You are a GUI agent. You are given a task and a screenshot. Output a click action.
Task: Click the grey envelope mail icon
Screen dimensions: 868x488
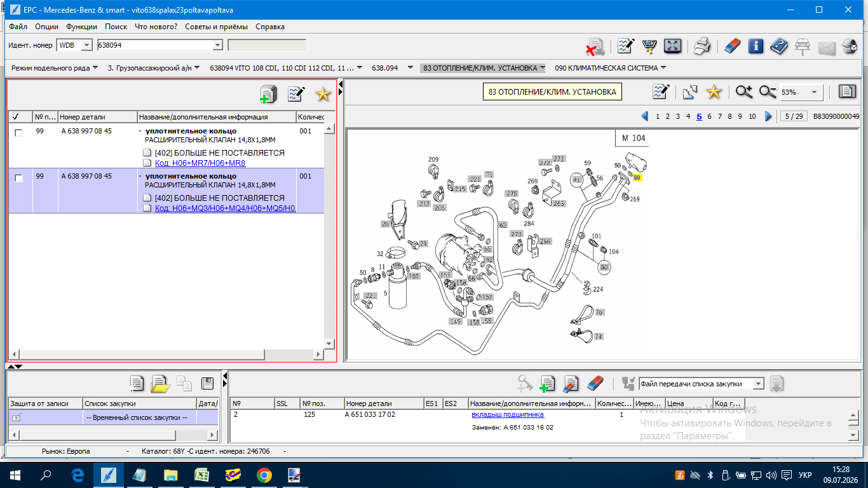(x=826, y=47)
